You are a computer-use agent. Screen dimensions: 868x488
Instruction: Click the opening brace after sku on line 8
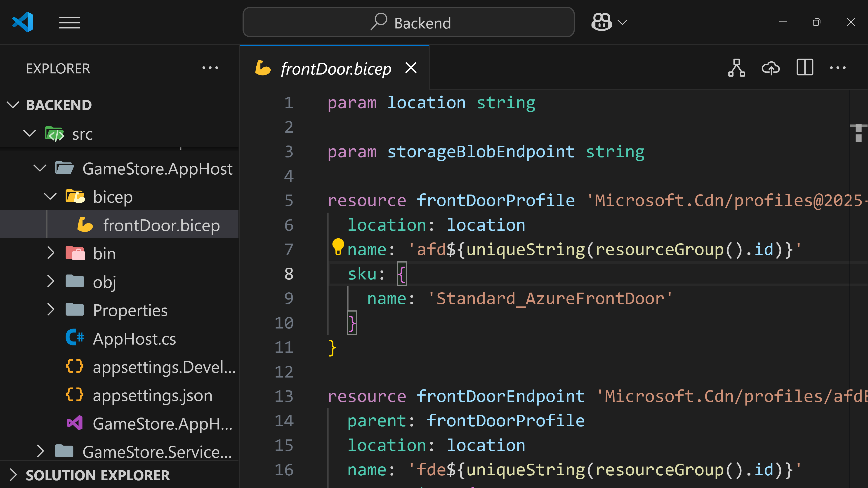pos(402,274)
